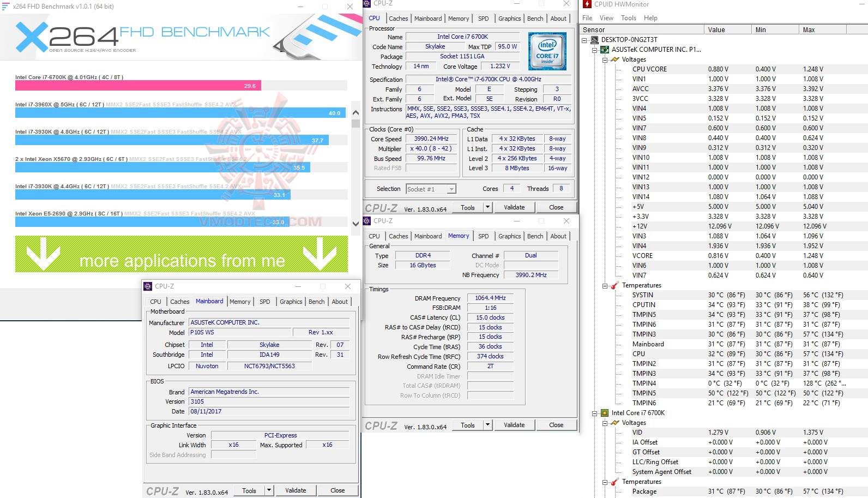Collapse the Core i7 Voltages group
868x498 pixels.
[x=605, y=423]
